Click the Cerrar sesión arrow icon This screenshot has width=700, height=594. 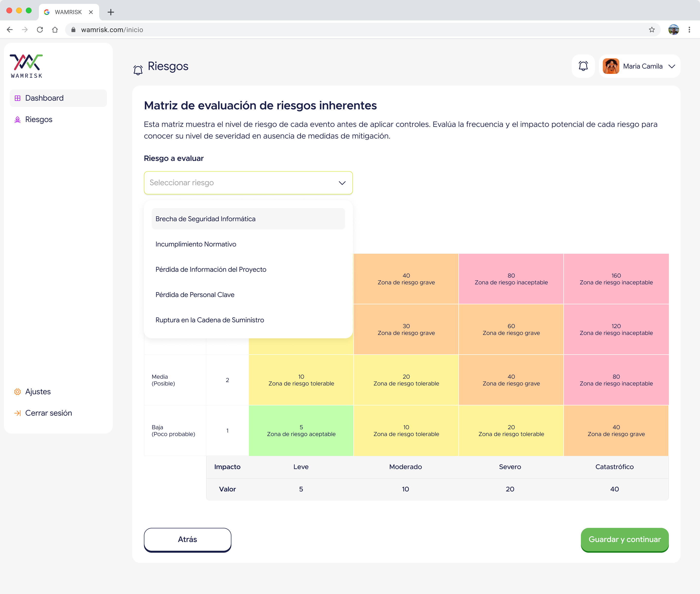17,413
